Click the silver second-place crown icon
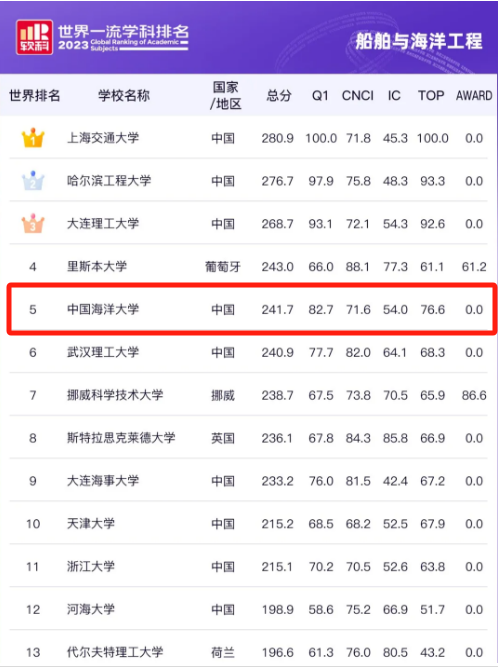The image size is (498, 667). (x=33, y=181)
